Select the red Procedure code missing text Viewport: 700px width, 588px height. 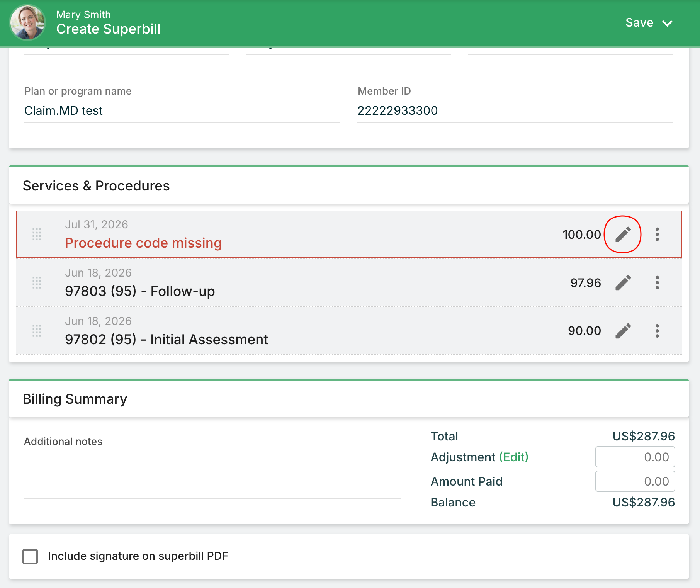(143, 243)
